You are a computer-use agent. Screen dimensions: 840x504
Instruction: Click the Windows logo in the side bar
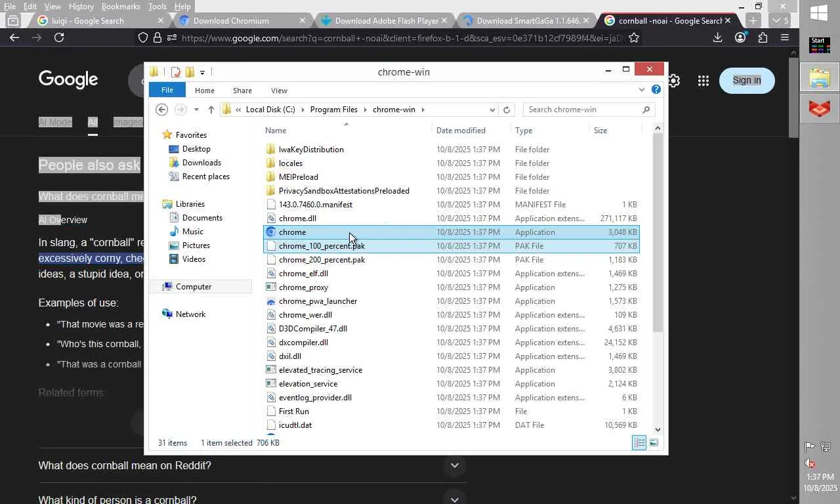pyautogui.click(x=818, y=12)
